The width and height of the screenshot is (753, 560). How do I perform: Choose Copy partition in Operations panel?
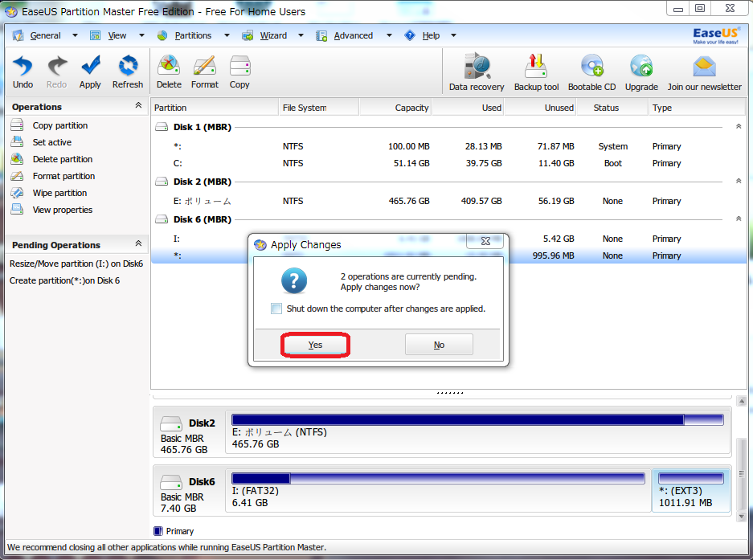[60, 125]
